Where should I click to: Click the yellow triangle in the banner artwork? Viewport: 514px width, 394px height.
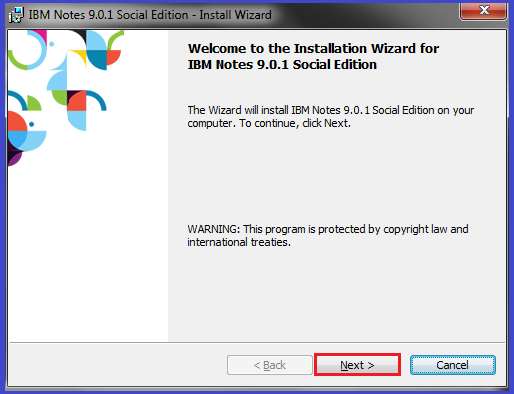click(80, 56)
